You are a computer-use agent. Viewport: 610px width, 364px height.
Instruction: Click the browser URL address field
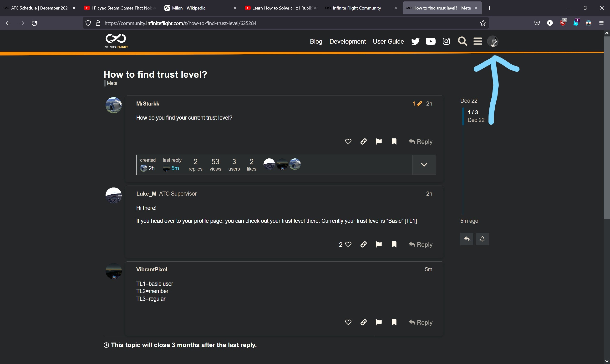[290, 23]
